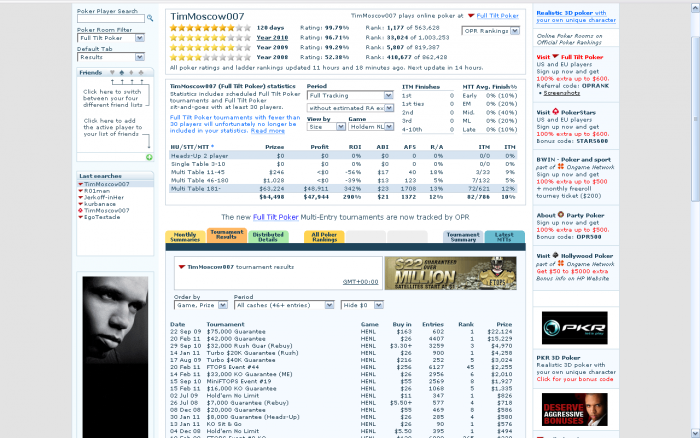The height and width of the screenshot is (438, 700).
Task: Click the Ongame Network icon under BWIN
Action: coord(561,167)
